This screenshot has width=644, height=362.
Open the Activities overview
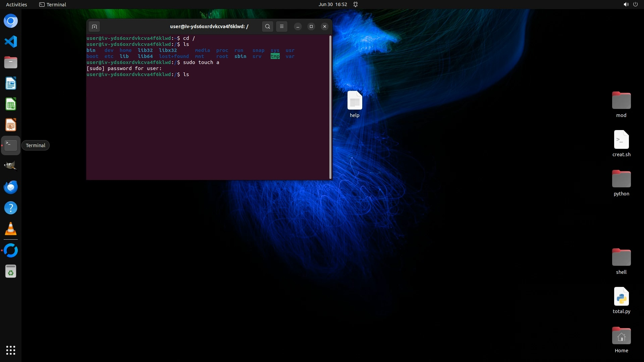click(x=16, y=4)
